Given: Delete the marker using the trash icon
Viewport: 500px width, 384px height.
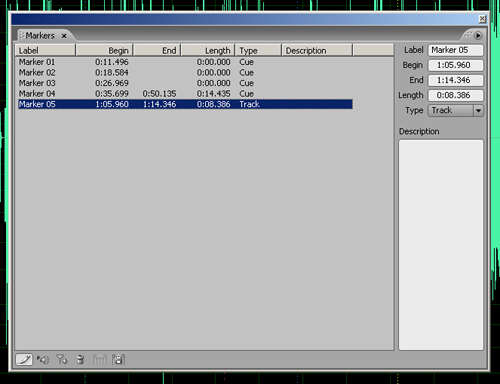Looking at the screenshot, I should (x=80, y=360).
